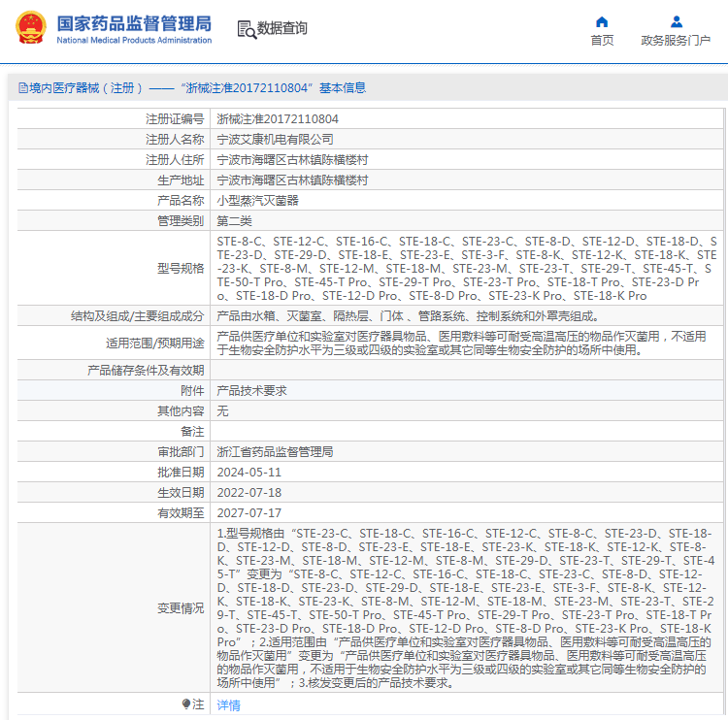Click the data query magnifier icon
728x720 pixels.
247,29
